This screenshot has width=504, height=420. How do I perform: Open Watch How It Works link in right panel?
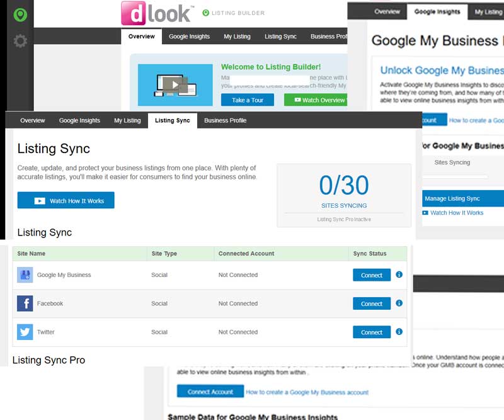click(x=457, y=213)
